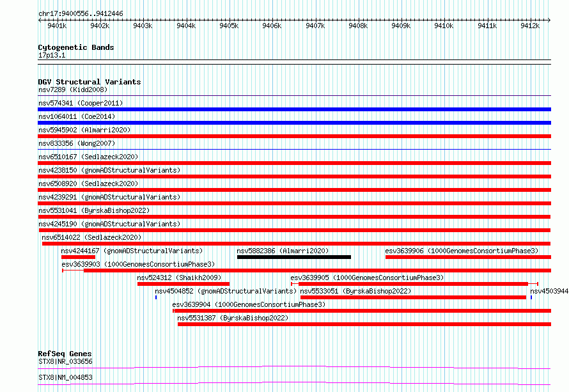Open STX8|NM_004853 gene label

pos(65,377)
